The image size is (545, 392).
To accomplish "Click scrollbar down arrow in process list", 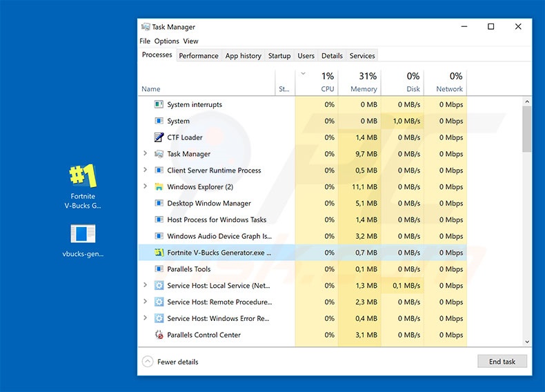I will click(527, 342).
